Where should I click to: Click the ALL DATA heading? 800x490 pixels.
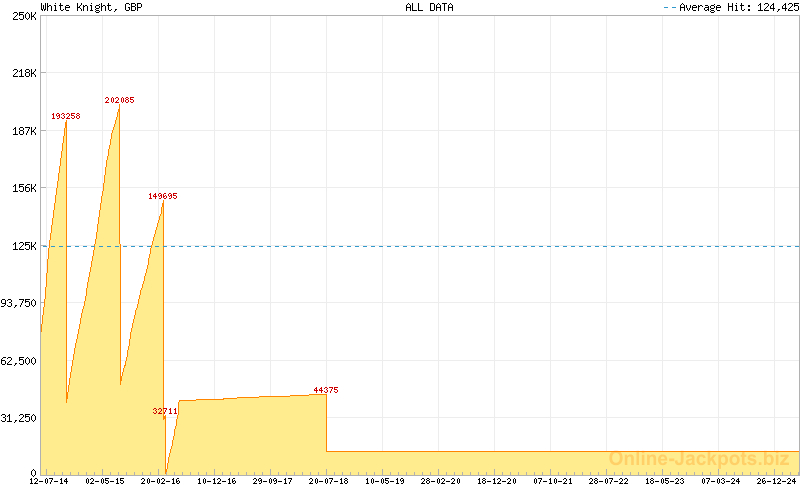(429, 7)
